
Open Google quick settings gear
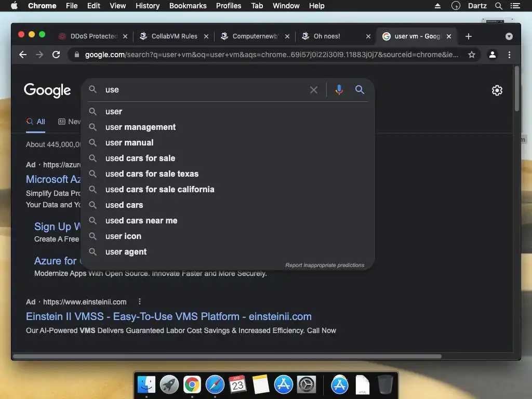[x=497, y=90]
